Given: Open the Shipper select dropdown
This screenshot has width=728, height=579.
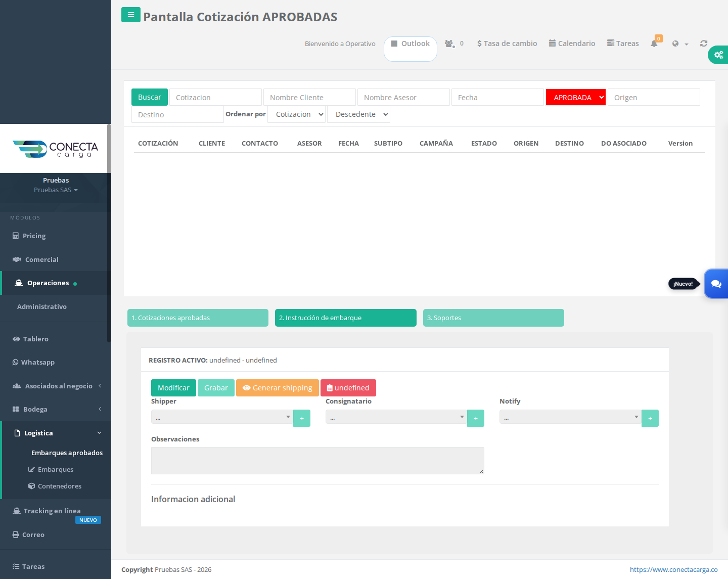Looking at the screenshot, I should coord(222,417).
